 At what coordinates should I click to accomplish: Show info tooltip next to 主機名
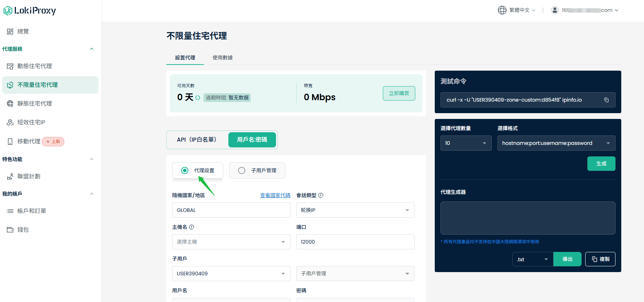(192, 227)
